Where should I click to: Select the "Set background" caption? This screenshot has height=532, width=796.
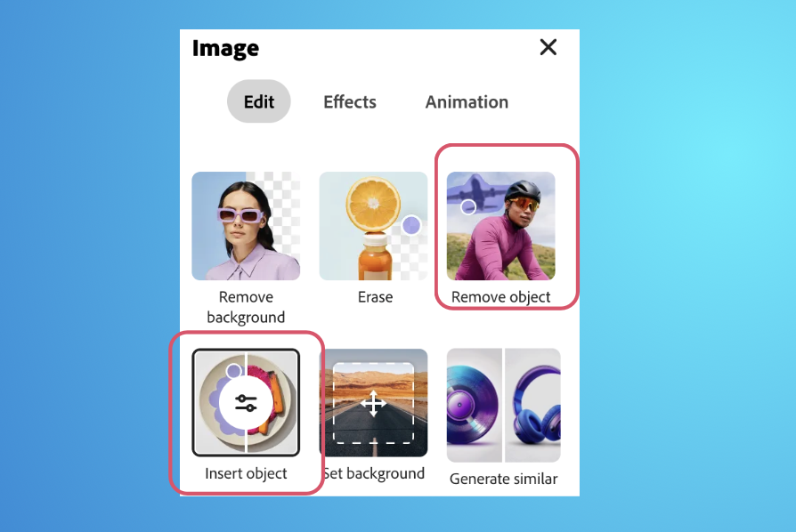click(375, 473)
